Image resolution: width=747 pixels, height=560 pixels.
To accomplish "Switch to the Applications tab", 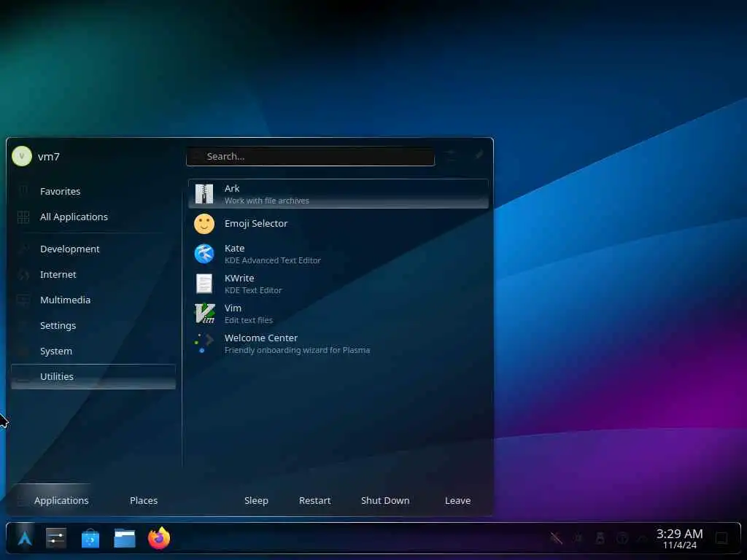I will pyautogui.click(x=53, y=500).
